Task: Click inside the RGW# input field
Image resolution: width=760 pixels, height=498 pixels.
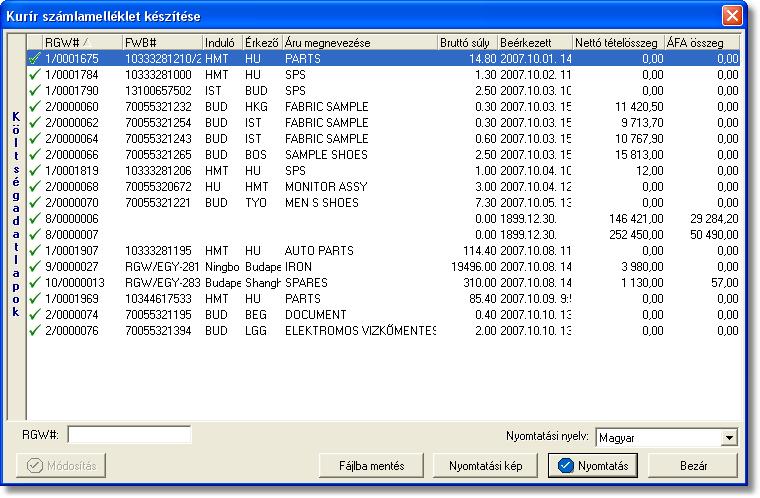Action: tap(129, 435)
